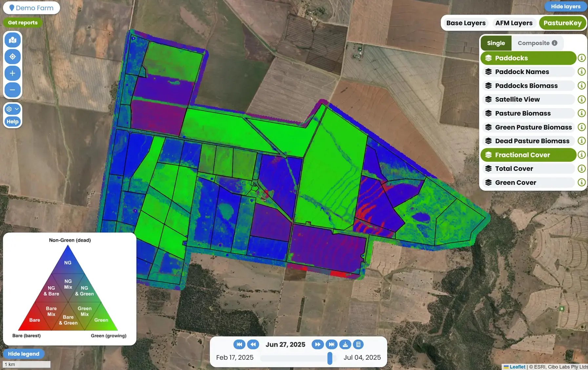588x370 pixels.
Task: Expand the settings gear dropdown
Action: click(12, 109)
